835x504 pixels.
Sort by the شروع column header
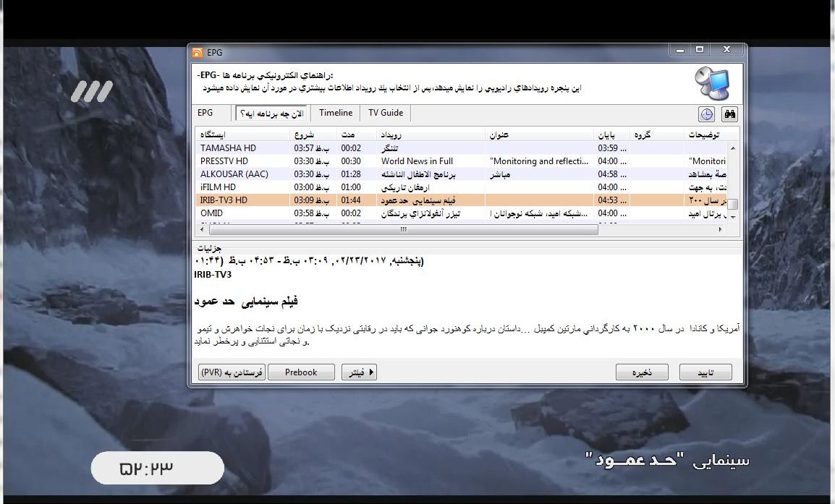[x=314, y=135]
